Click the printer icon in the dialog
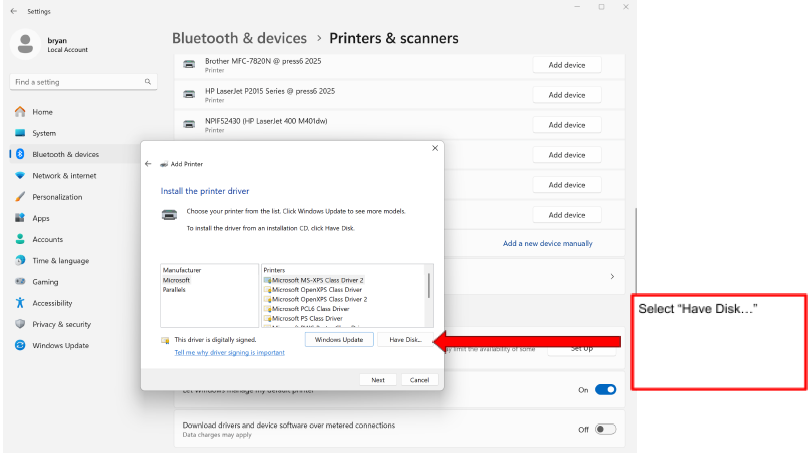 click(169, 215)
